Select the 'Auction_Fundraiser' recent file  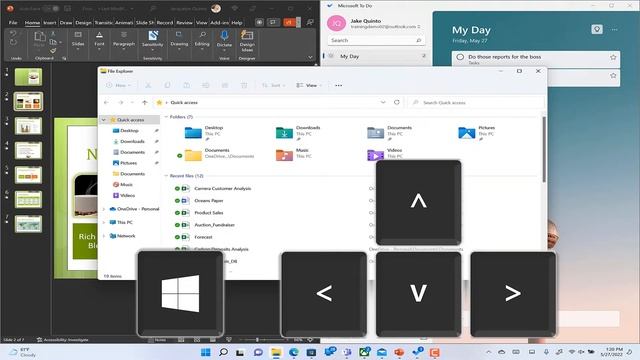pyautogui.click(x=214, y=225)
